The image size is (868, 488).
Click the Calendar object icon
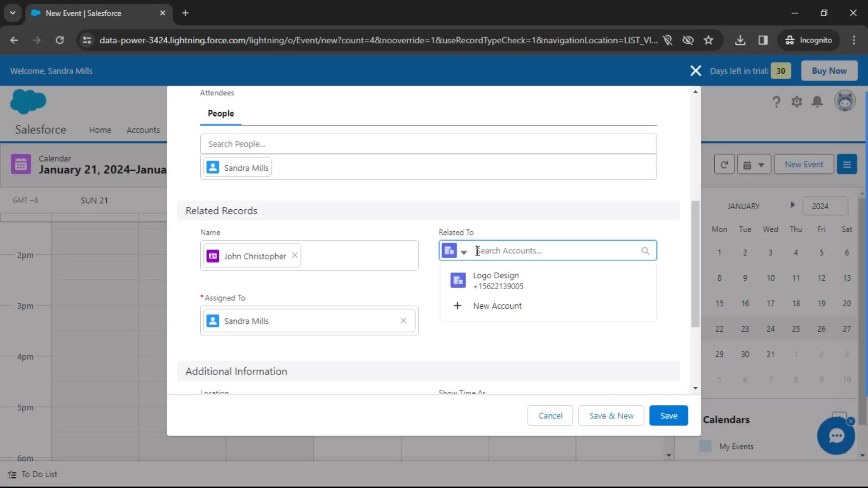[x=21, y=164]
